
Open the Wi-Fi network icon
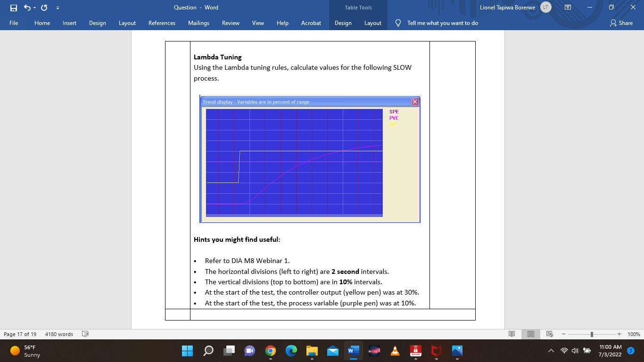coord(564,351)
